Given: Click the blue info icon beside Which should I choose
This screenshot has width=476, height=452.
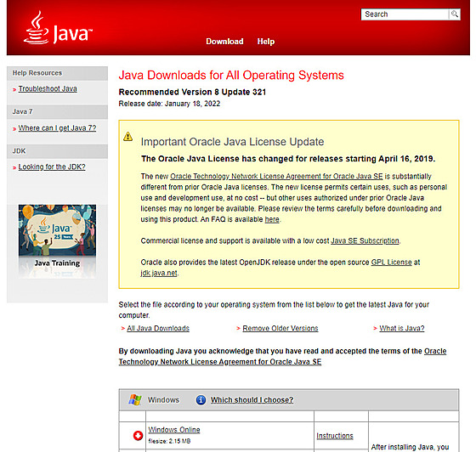Looking at the screenshot, I should point(201,400).
